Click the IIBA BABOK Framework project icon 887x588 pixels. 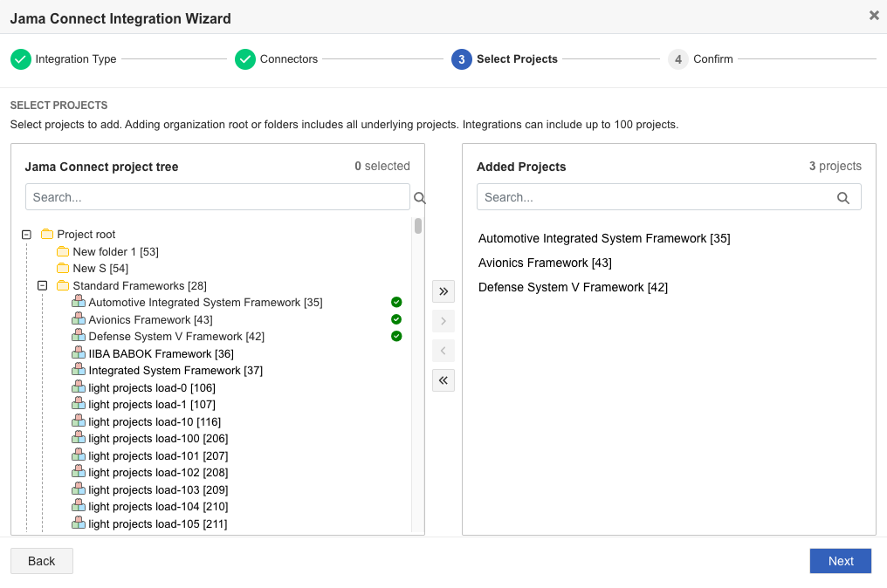pyautogui.click(x=79, y=352)
